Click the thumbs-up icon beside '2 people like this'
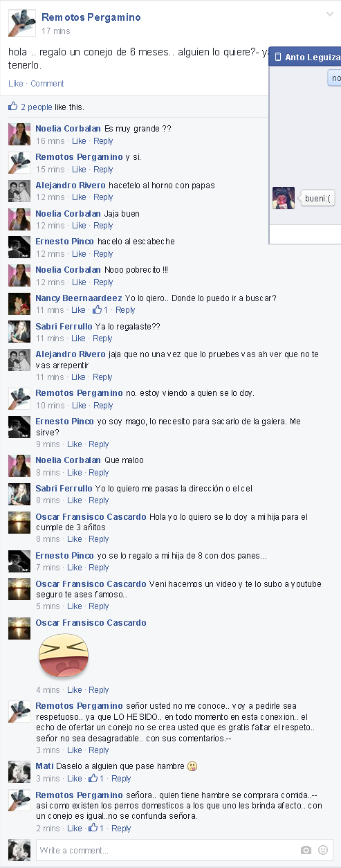This screenshot has height=868, width=341. [x=13, y=107]
